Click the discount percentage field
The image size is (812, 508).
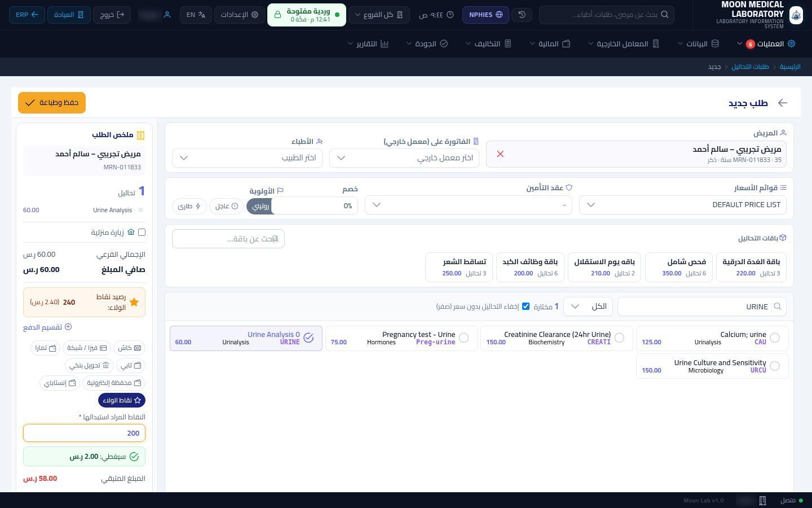[316, 206]
